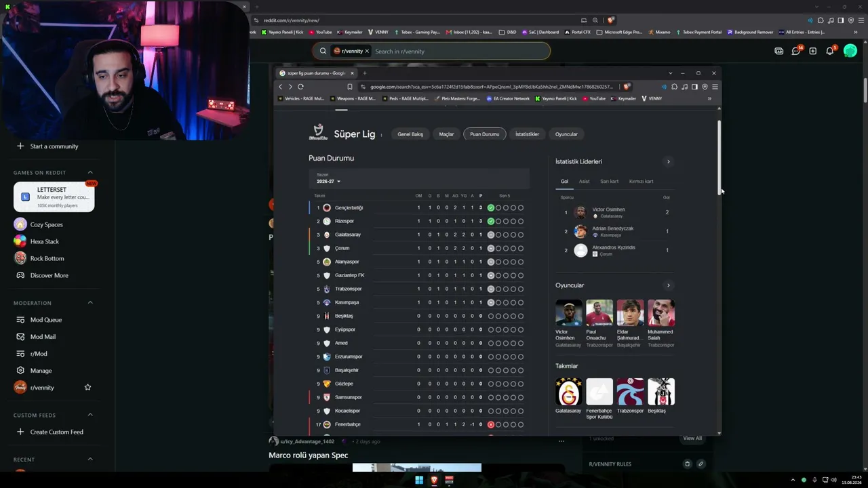Open Muhammed Salah player card
This screenshot has height=488, width=868.
660,324
